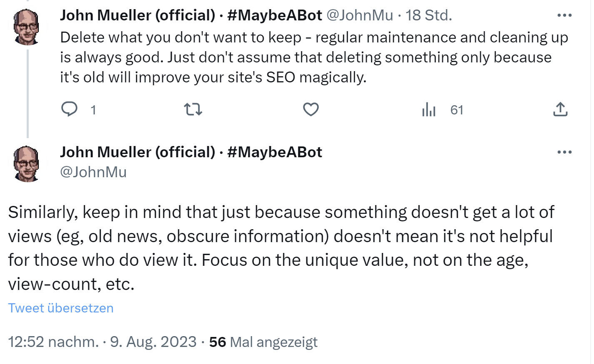The height and width of the screenshot is (364, 594).
Task: Like the tweet with the heart icon
Action: tap(311, 109)
